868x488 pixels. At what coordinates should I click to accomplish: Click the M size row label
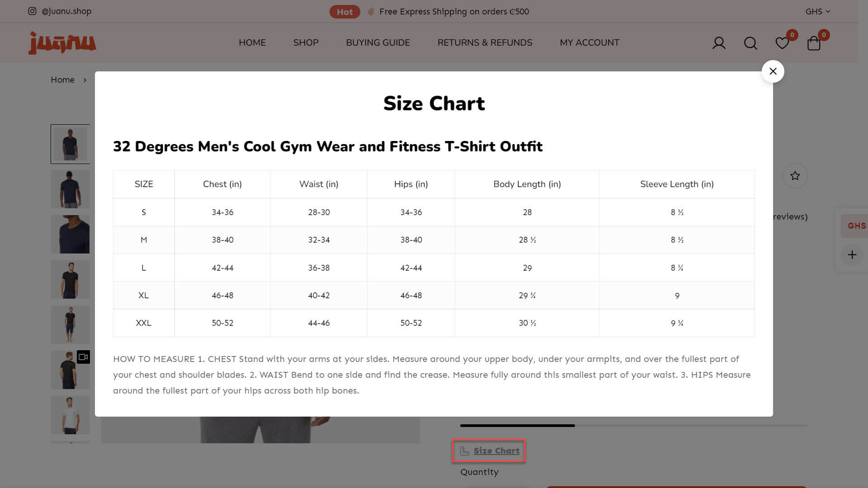144,240
